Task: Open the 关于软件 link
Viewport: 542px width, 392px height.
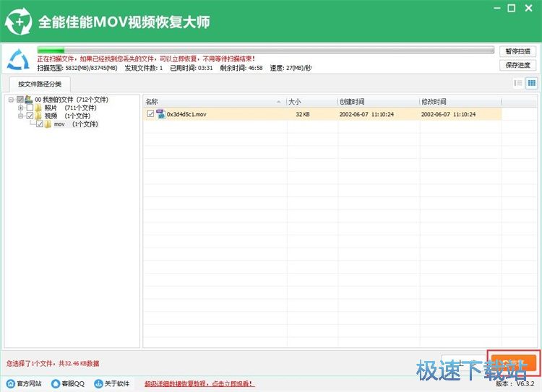Action: click(x=117, y=383)
